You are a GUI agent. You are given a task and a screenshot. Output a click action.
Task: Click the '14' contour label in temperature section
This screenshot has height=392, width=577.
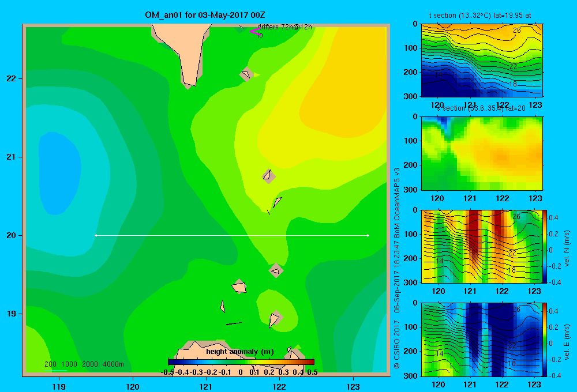(x=438, y=75)
